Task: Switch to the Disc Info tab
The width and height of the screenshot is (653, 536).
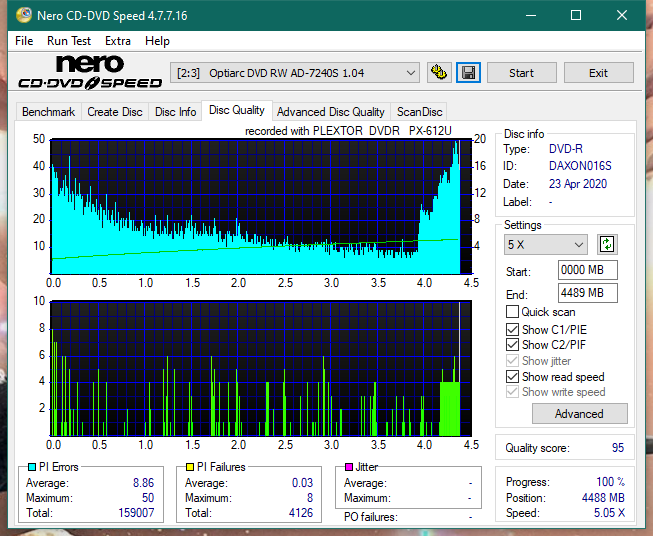Action: (175, 112)
